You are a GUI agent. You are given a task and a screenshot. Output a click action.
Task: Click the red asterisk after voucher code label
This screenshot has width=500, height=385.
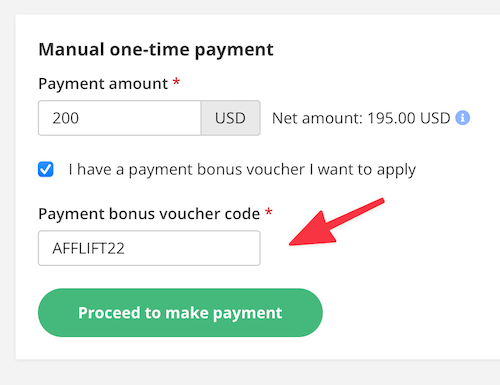(269, 212)
